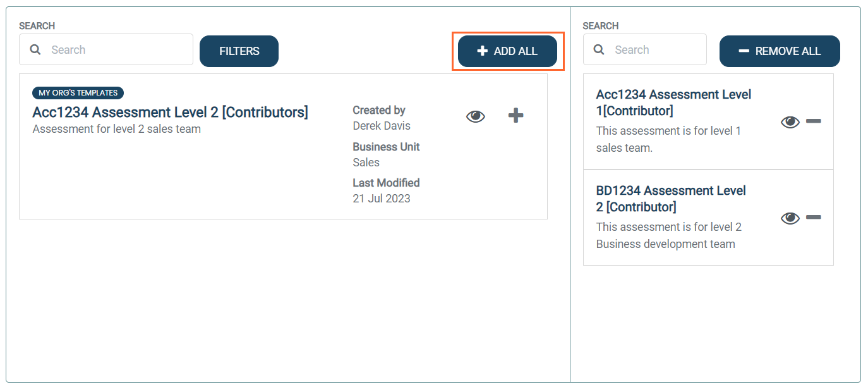Open Acc1234 Assessment Level 1[Contributor] title
This screenshot has width=868, height=389.
click(673, 102)
